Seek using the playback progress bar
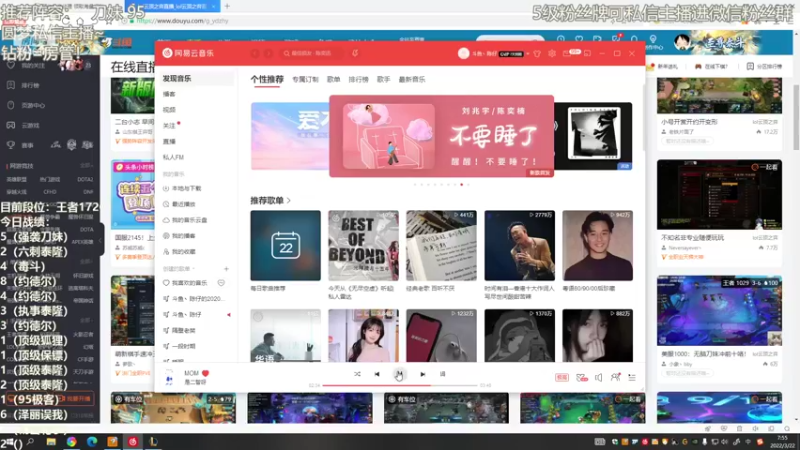Image resolution: width=800 pixels, height=450 pixels. 399,386
